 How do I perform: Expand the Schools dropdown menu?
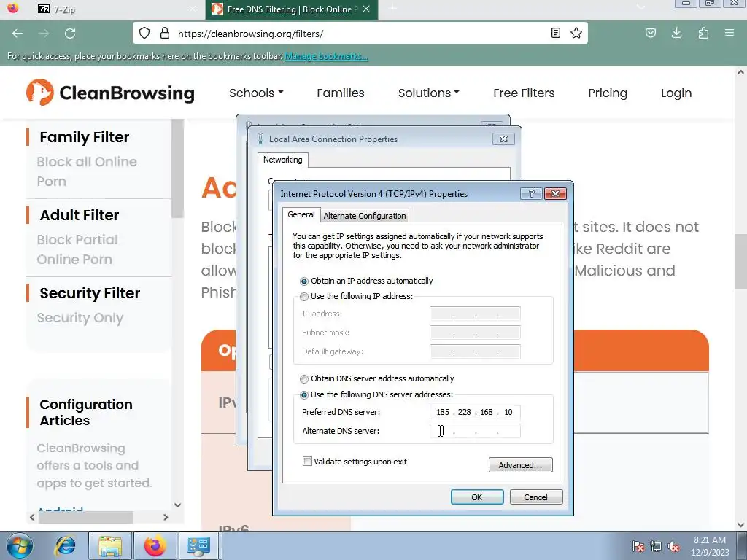coord(256,93)
